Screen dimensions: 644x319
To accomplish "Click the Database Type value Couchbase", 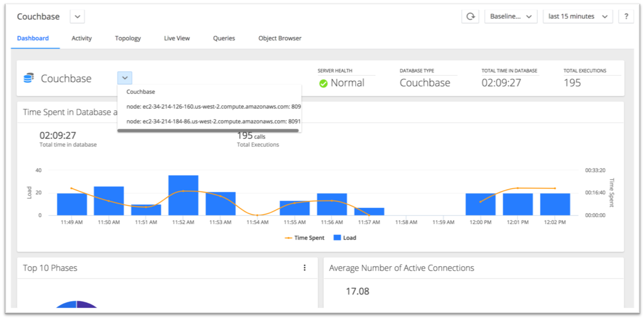I will (425, 83).
